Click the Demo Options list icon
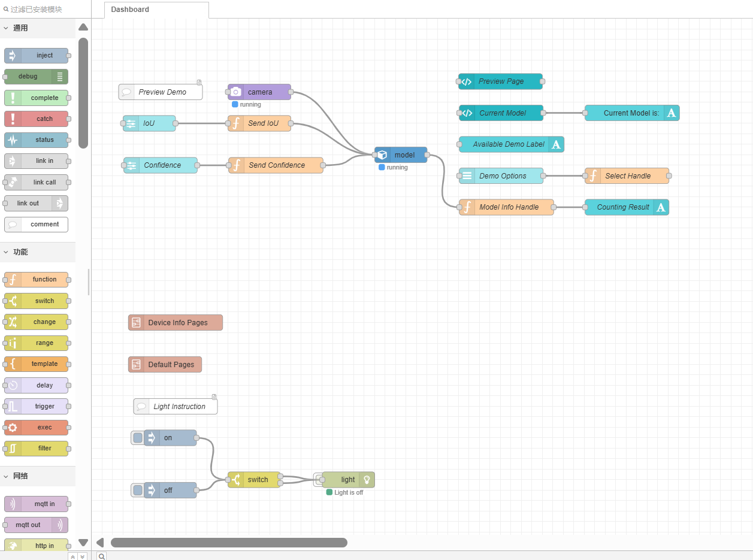The height and width of the screenshot is (560, 753). 467,175
